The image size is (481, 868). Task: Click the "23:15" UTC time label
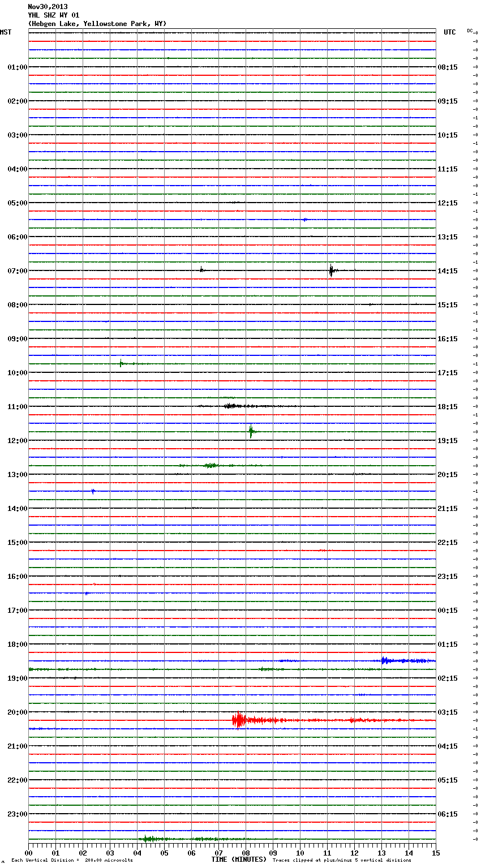point(448,577)
